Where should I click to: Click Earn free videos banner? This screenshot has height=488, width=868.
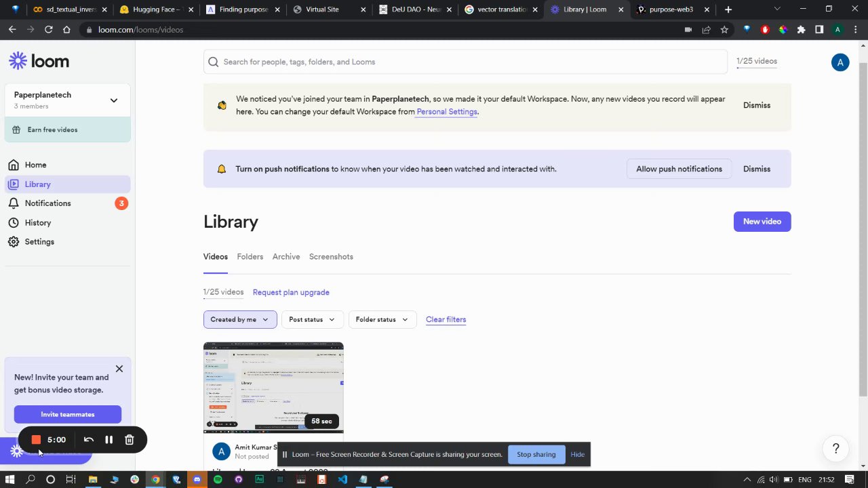click(68, 129)
